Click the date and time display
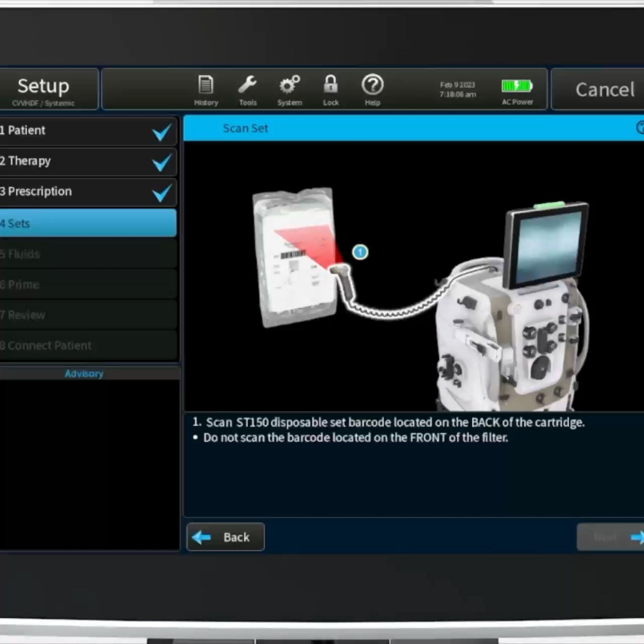644x644 pixels. pos(458,90)
